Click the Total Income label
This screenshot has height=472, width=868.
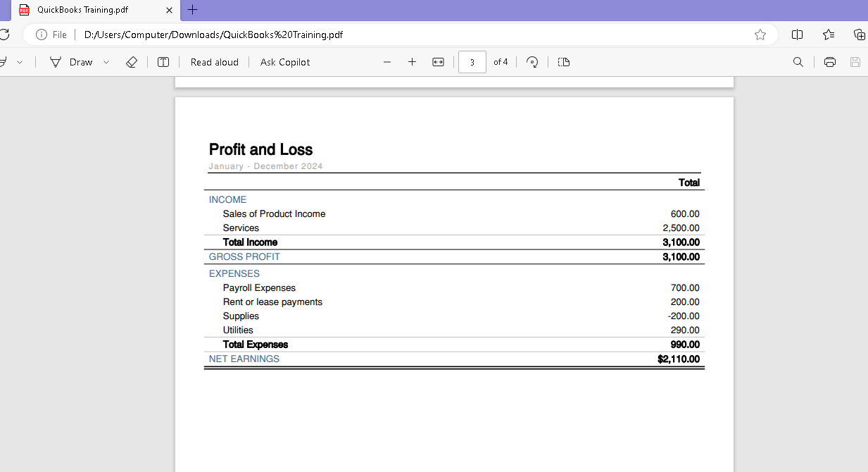(250, 242)
